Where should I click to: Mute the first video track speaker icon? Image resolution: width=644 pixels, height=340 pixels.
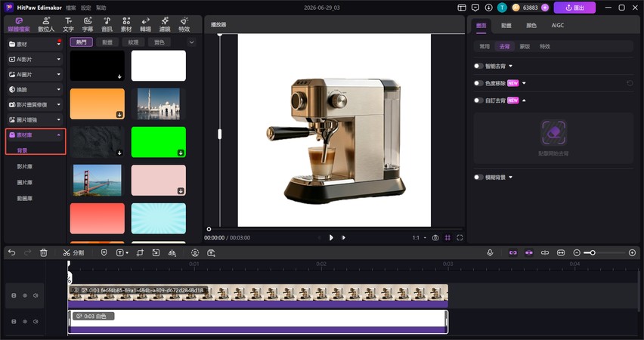pos(36,295)
